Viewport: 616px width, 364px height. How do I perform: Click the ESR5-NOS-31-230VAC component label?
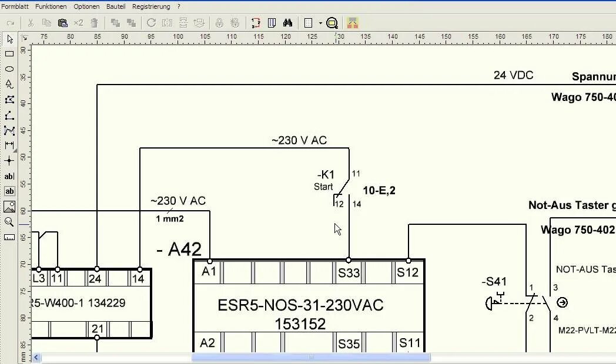pyautogui.click(x=300, y=305)
